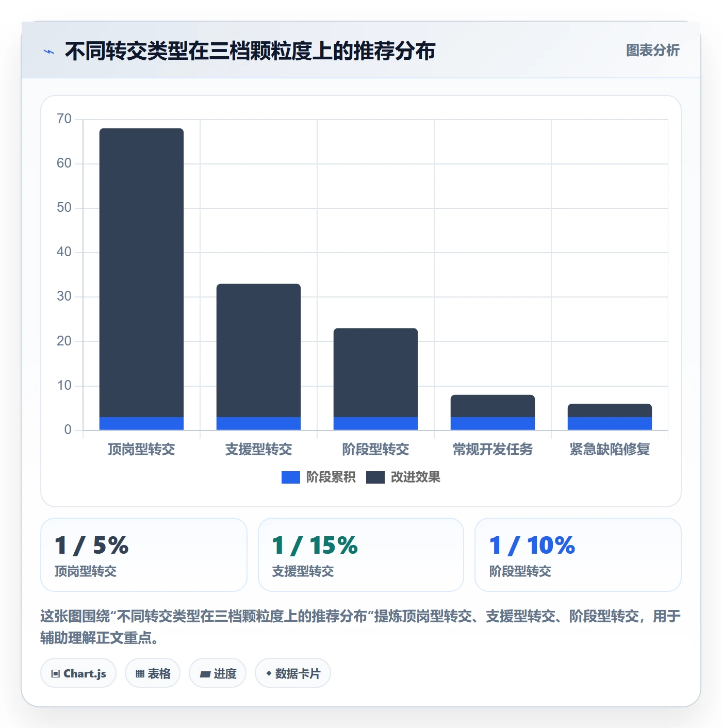Click the 图表分析 label in the header
Image resolution: width=722 pixels, height=728 pixels.
[652, 51]
